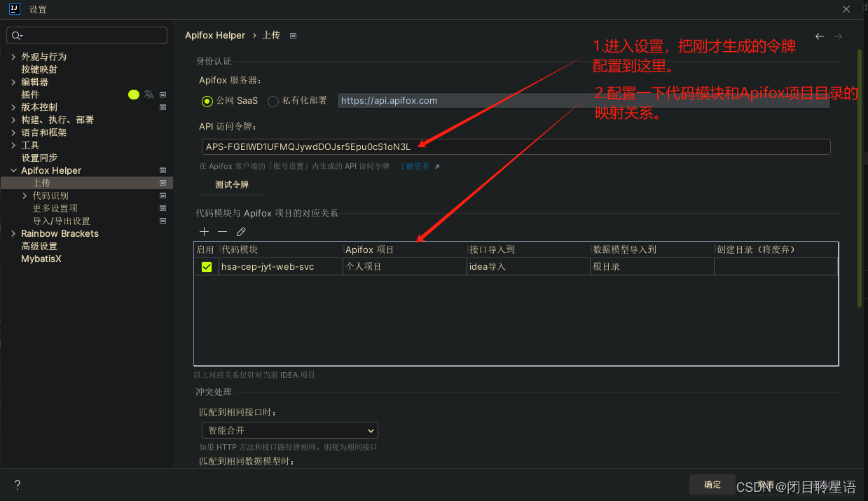Click project-level icon beside Apifox Helper in the tree
This screenshot has width=868, height=501.
(163, 170)
